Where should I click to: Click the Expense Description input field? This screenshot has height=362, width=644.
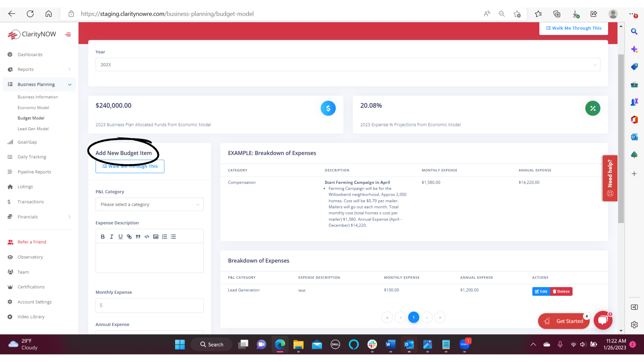tap(149, 258)
